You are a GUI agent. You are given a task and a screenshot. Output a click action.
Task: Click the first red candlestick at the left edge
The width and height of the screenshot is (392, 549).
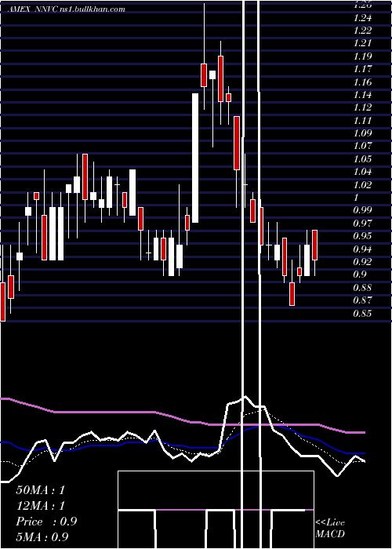pos(2,302)
